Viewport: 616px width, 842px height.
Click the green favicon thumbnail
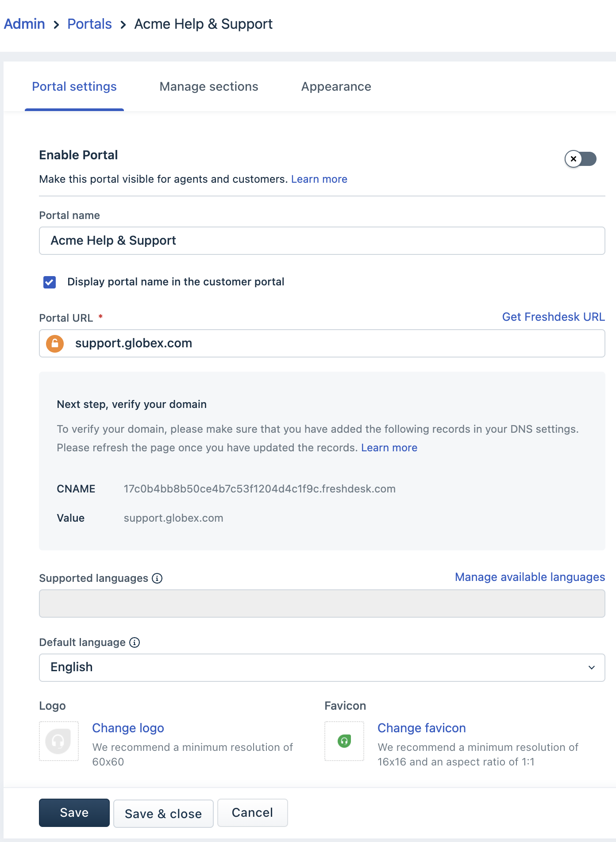point(344,741)
